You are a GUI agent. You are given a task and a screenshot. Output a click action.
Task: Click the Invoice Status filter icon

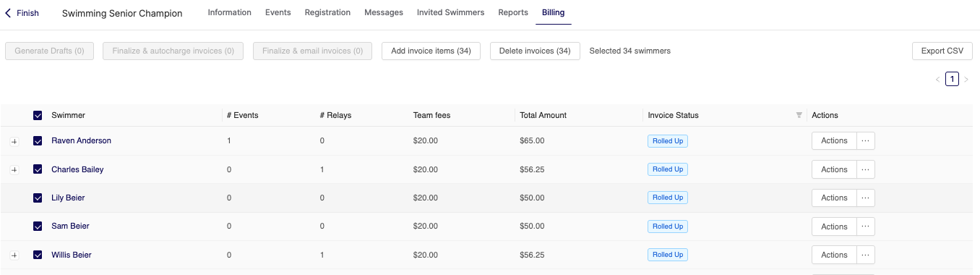tap(799, 115)
